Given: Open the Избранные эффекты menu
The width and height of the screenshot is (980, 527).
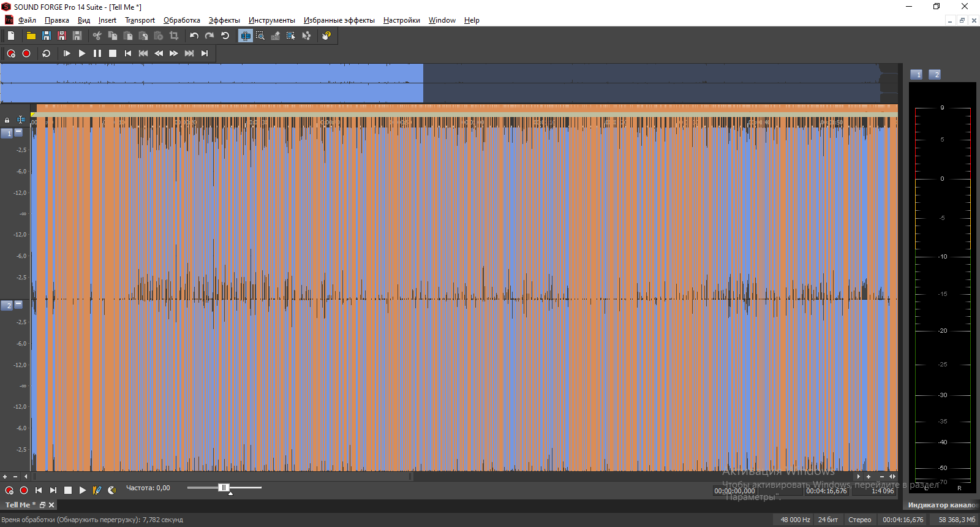Looking at the screenshot, I should 339,20.
